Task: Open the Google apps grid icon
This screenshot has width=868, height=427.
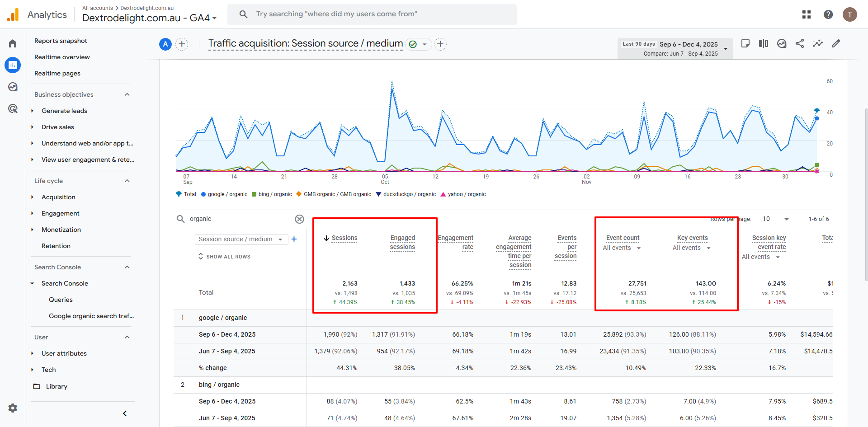Action: [807, 14]
